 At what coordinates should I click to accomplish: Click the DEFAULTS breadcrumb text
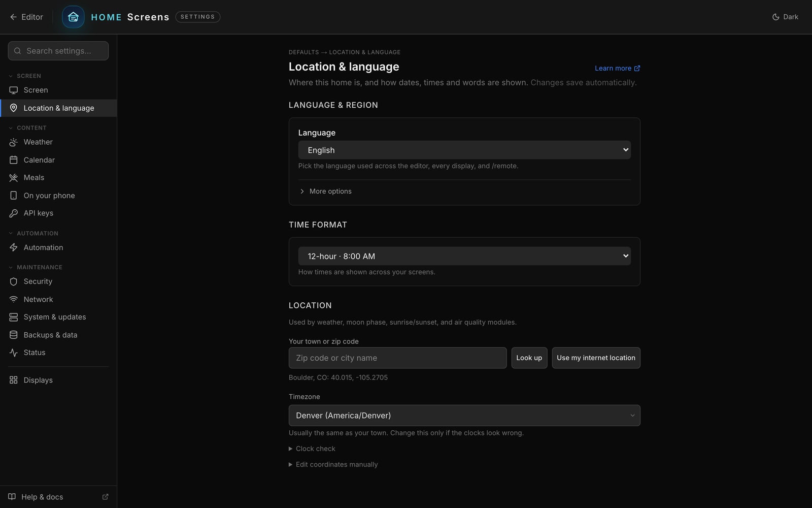[x=303, y=52]
